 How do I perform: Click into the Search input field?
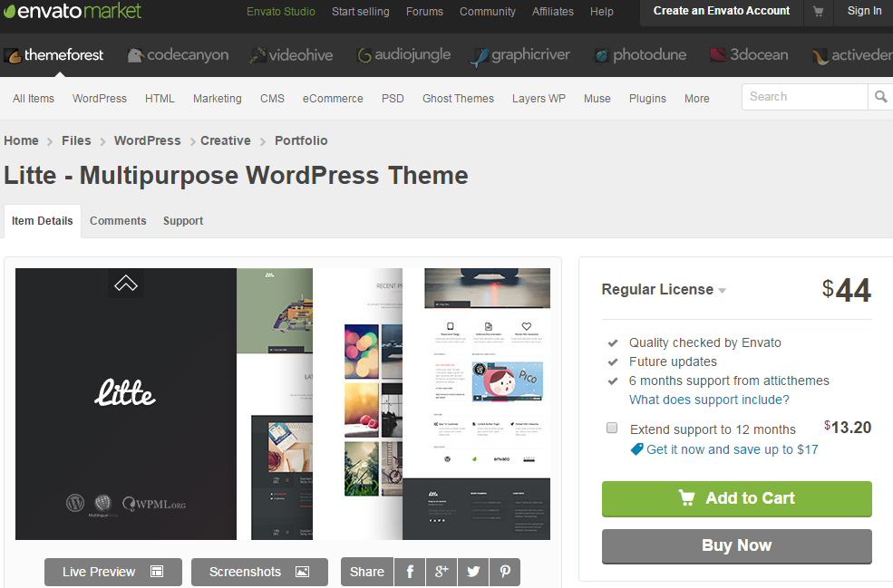tap(804, 97)
